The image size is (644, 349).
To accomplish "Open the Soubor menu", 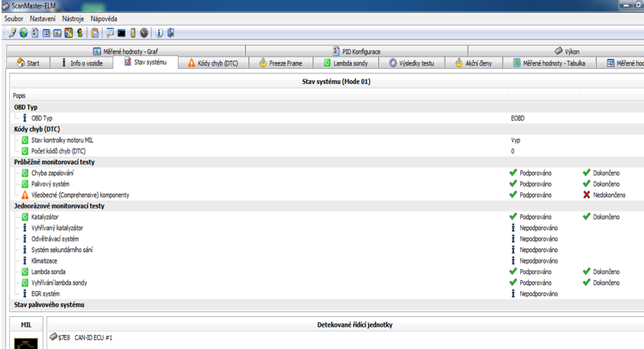I will point(15,18).
